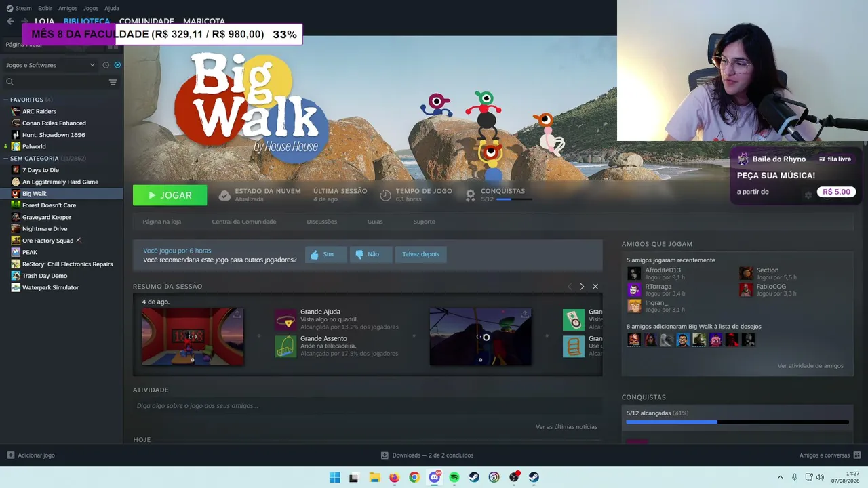Click the Hunt: Showdown 1896 game icon
The height and width of the screenshot is (488, 868).
tap(16, 135)
